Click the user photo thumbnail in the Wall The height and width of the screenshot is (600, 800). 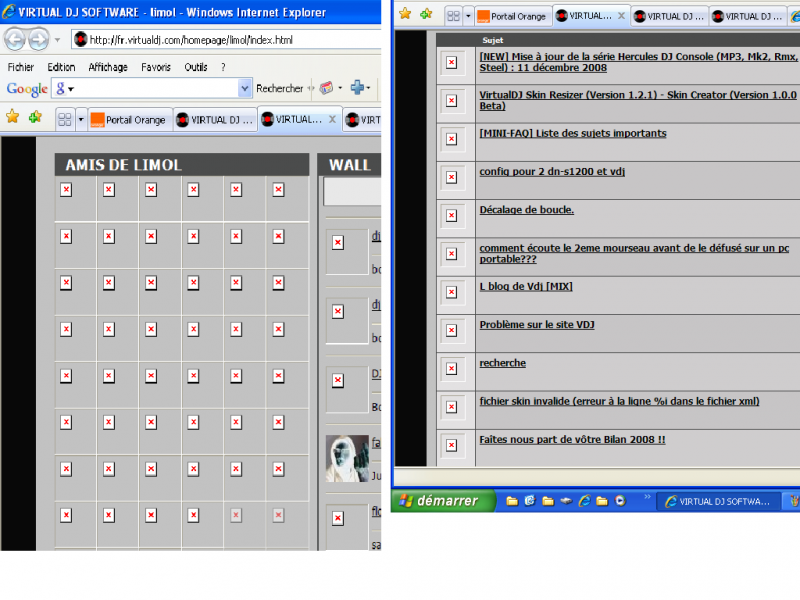[x=347, y=458]
